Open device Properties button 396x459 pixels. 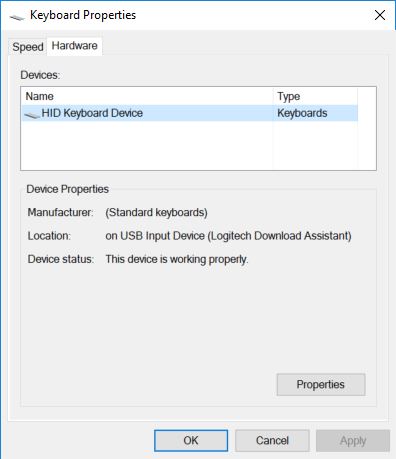(321, 384)
